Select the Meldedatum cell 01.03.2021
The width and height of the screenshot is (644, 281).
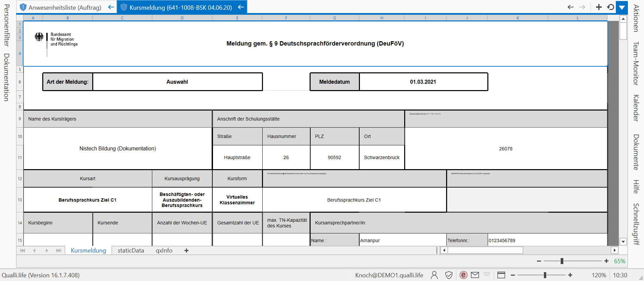[423, 82]
